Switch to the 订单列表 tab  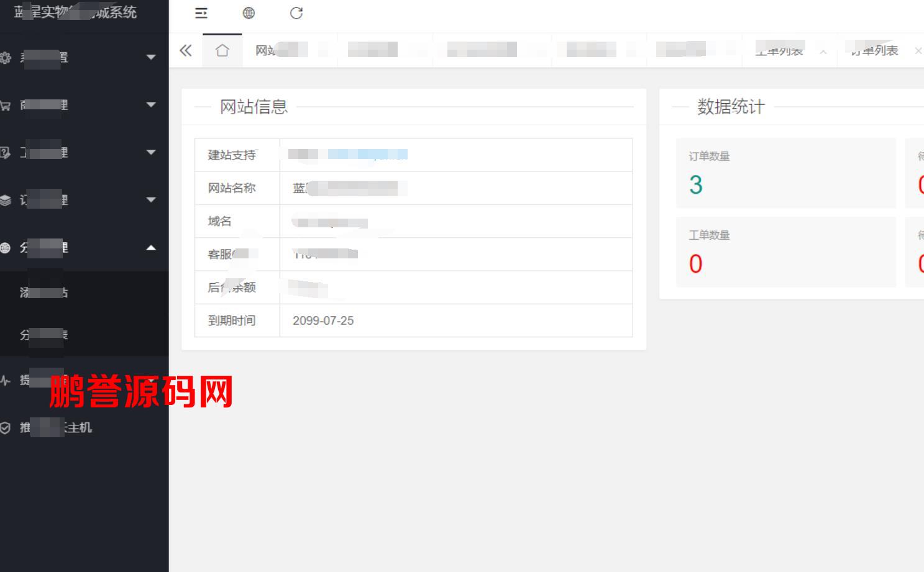(x=874, y=50)
